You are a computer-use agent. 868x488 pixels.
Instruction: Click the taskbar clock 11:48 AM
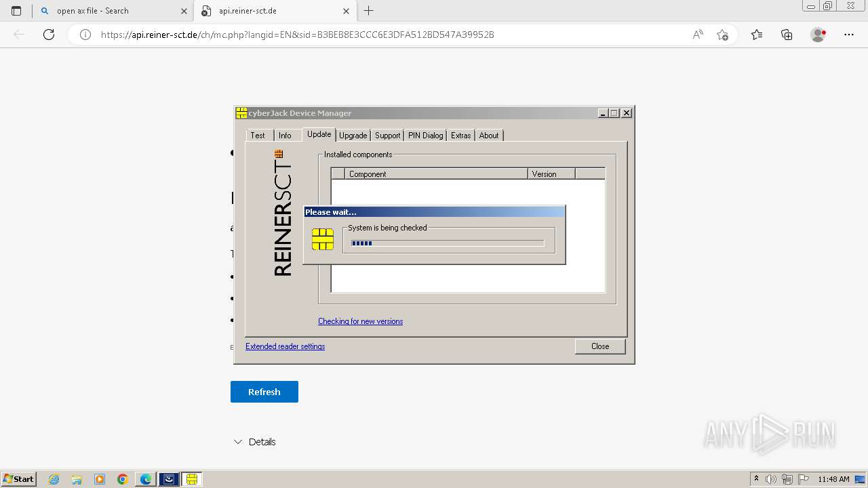(833, 479)
